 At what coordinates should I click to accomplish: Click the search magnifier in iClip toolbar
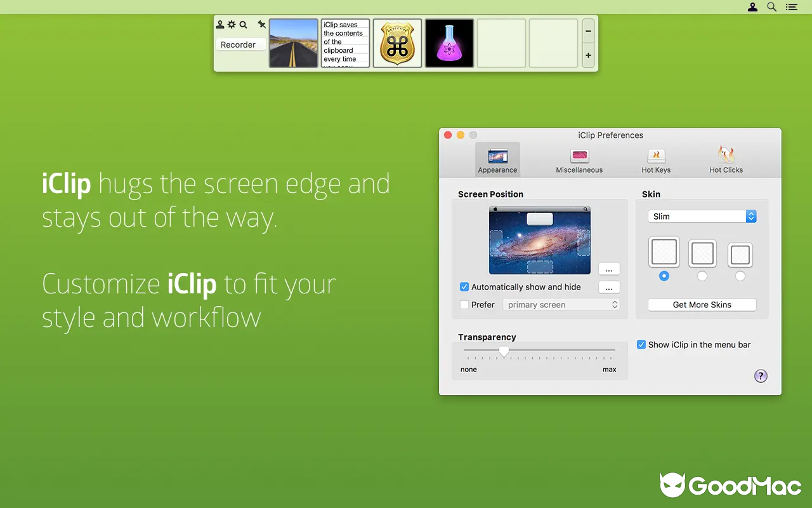[243, 24]
